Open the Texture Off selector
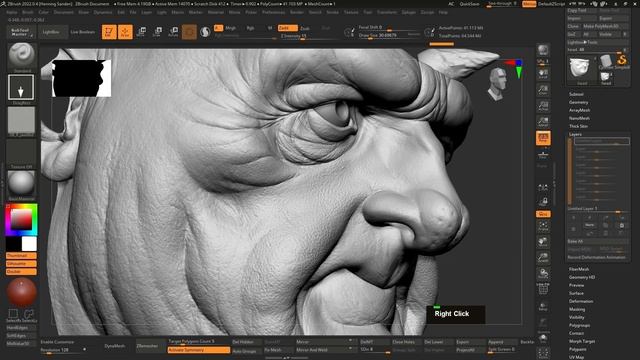640x360 pixels. click(x=21, y=152)
